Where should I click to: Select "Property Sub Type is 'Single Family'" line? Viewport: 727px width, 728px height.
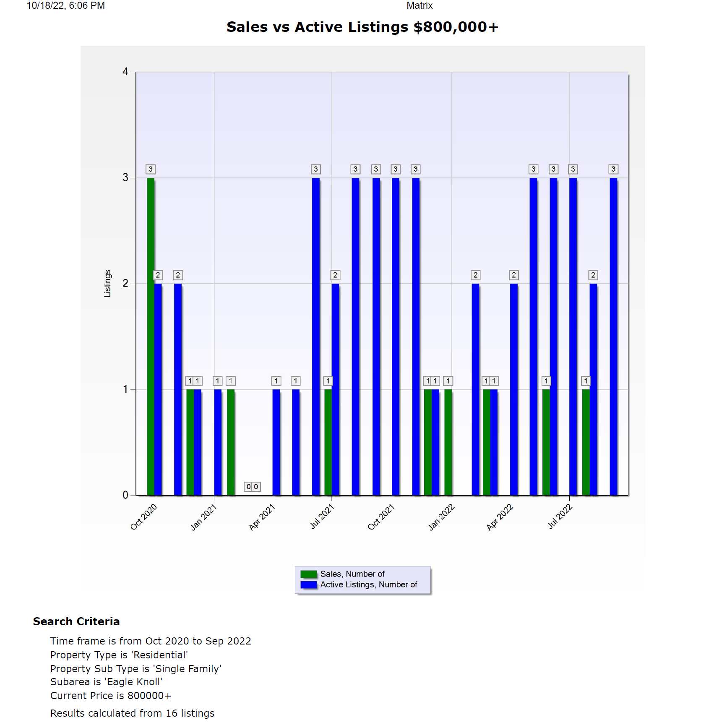(136, 669)
